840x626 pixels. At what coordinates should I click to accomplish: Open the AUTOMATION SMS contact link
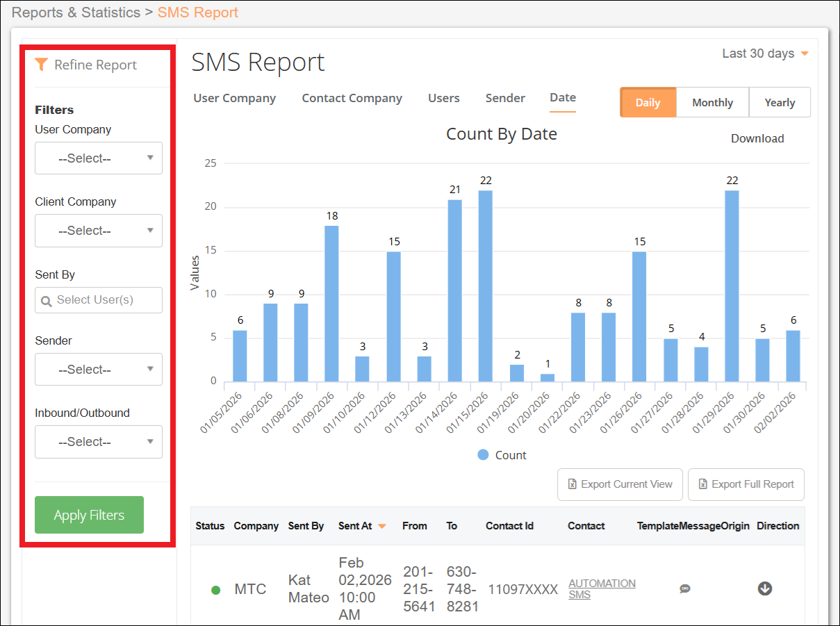coord(602,589)
